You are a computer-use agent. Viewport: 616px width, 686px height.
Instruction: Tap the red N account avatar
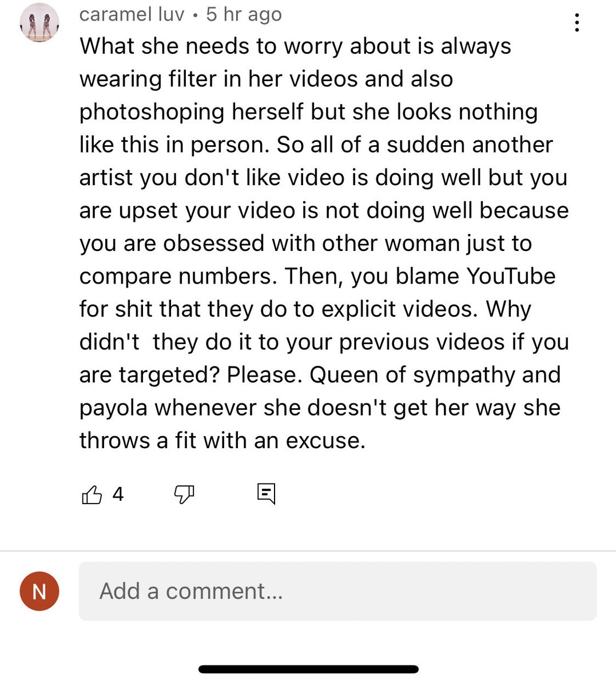tap(39, 591)
